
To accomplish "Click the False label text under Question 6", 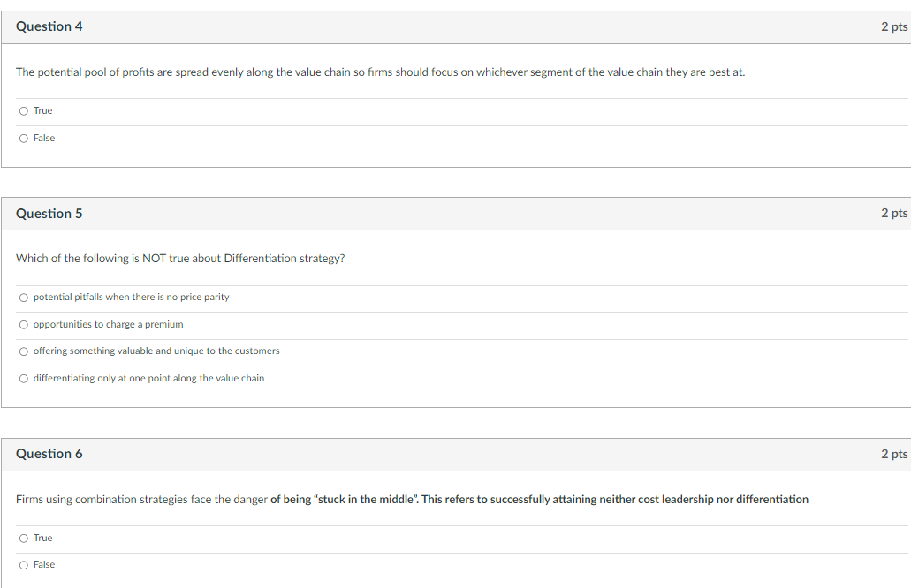I will click(45, 564).
